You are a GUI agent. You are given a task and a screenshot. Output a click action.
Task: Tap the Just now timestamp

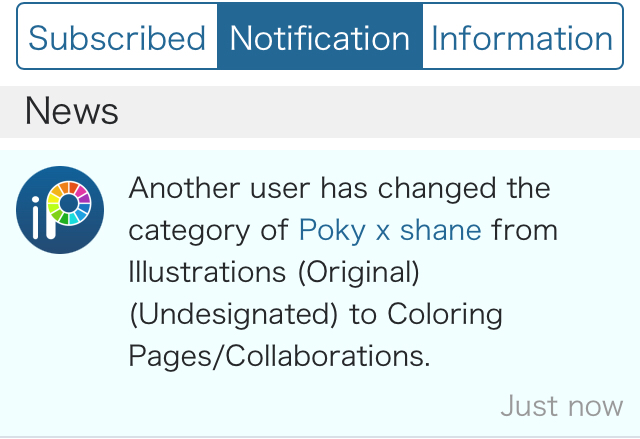pos(561,406)
